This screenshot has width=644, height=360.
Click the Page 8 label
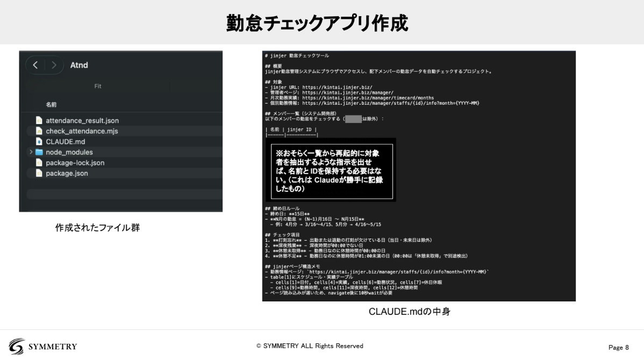[619, 348]
